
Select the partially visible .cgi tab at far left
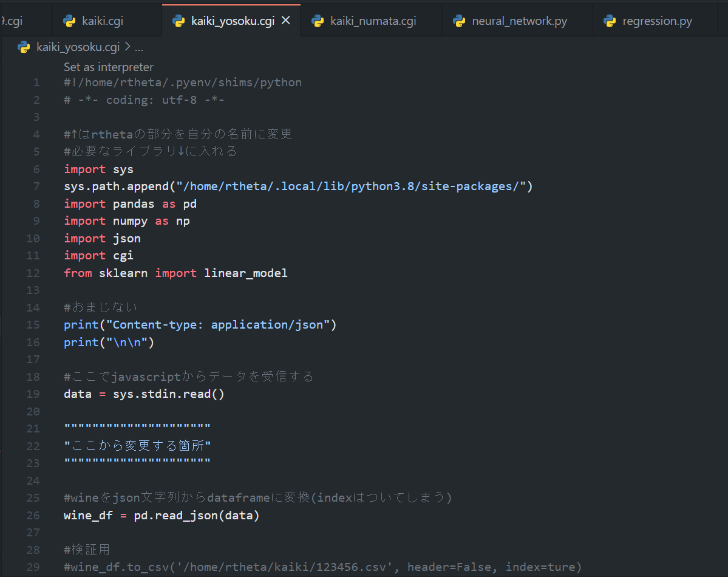(x=12, y=21)
